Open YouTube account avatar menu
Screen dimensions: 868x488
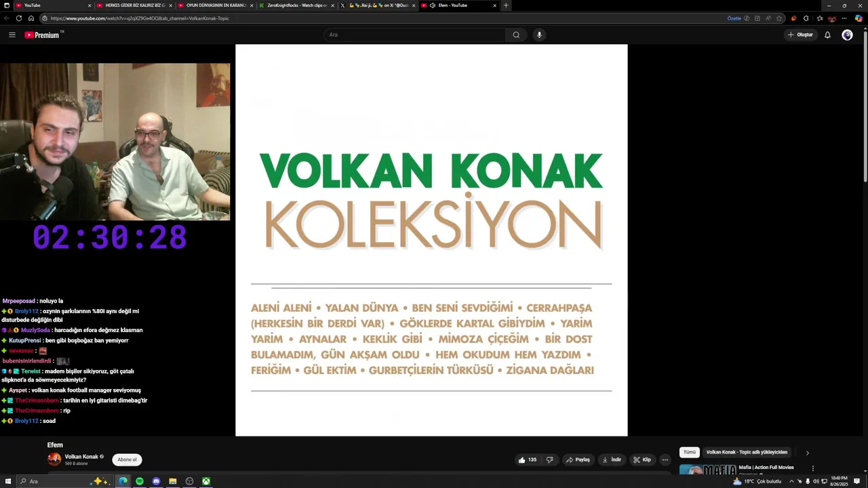847,35
